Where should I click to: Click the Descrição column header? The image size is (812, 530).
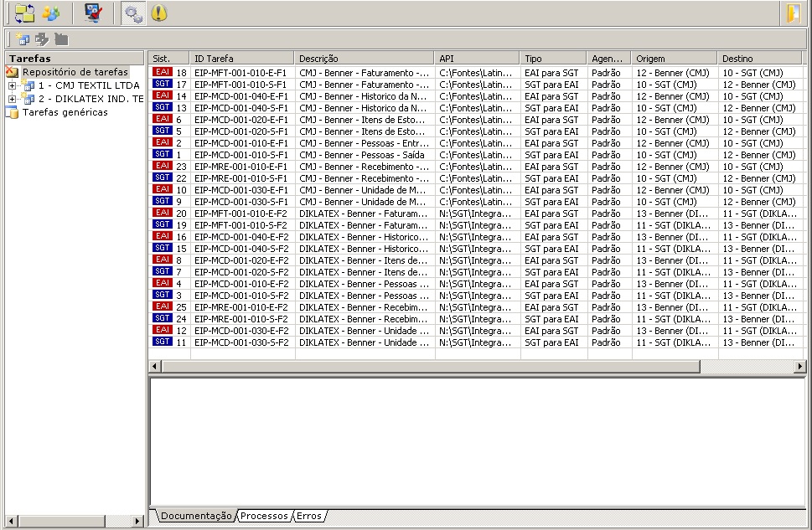tap(364, 59)
